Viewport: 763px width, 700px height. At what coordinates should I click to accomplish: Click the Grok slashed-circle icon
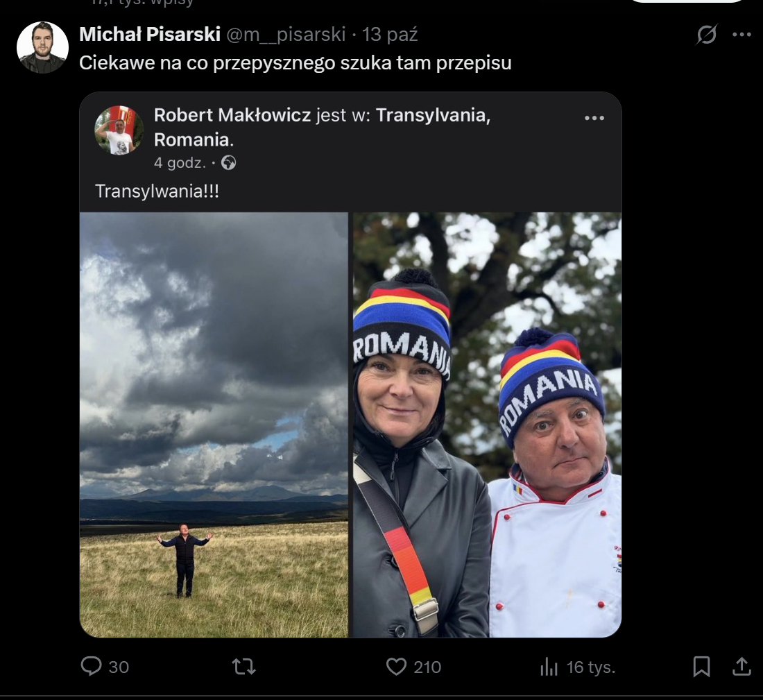(706, 35)
